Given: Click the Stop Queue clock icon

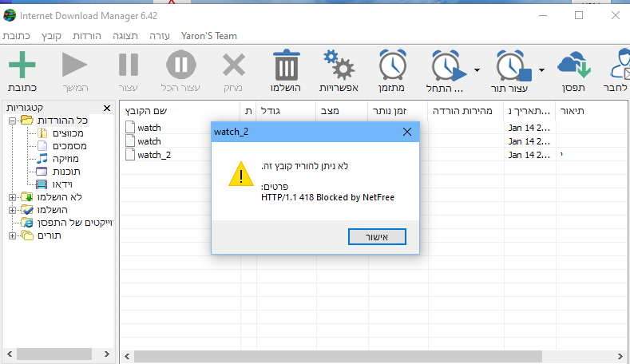Looking at the screenshot, I should tap(513, 65).
